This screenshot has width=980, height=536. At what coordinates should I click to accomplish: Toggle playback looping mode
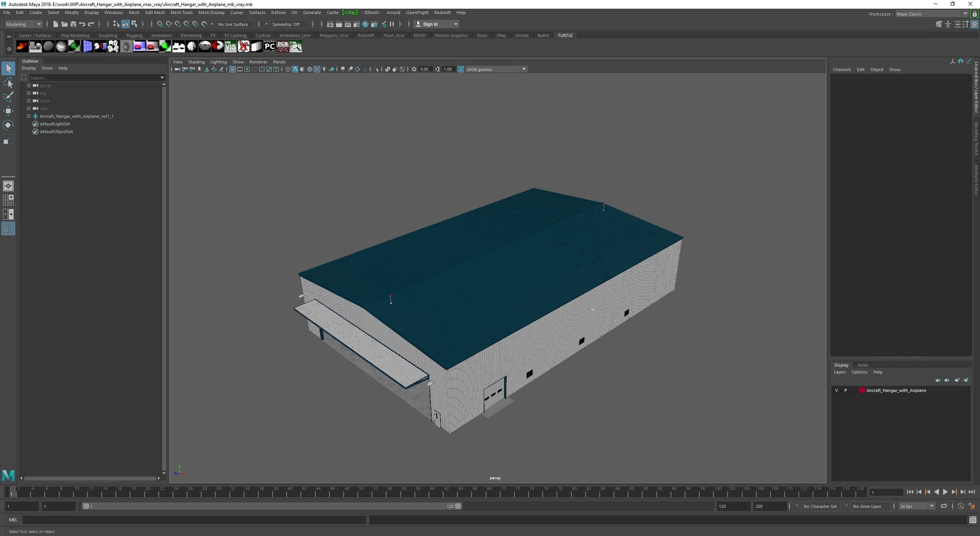[x=944, y=506]
